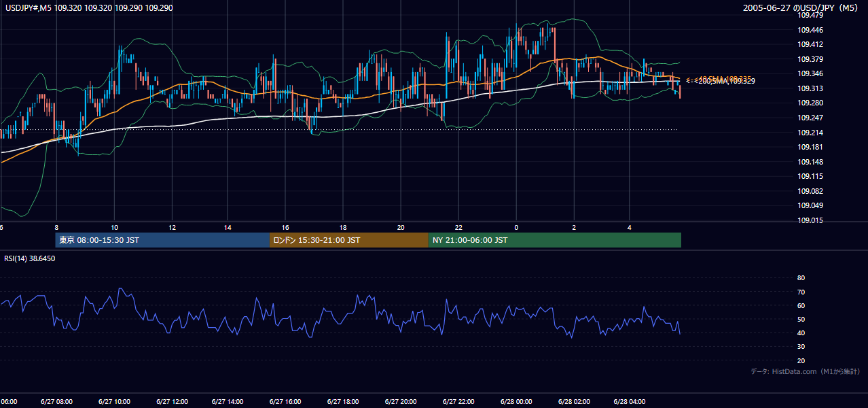Select price level 109.412 on the axis
The height and width of the screenshot is (408, 868).
click(x=810, y=44)
